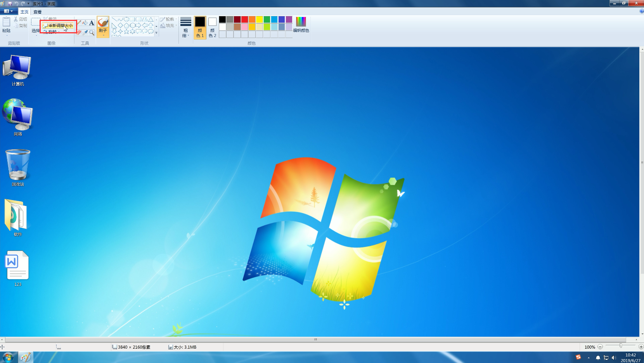Click the Paste (粘贴) clipboard icon

point(7,22)
